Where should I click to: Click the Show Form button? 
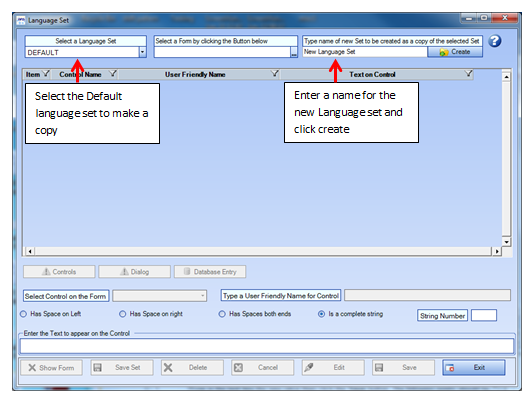click(51, 368)
